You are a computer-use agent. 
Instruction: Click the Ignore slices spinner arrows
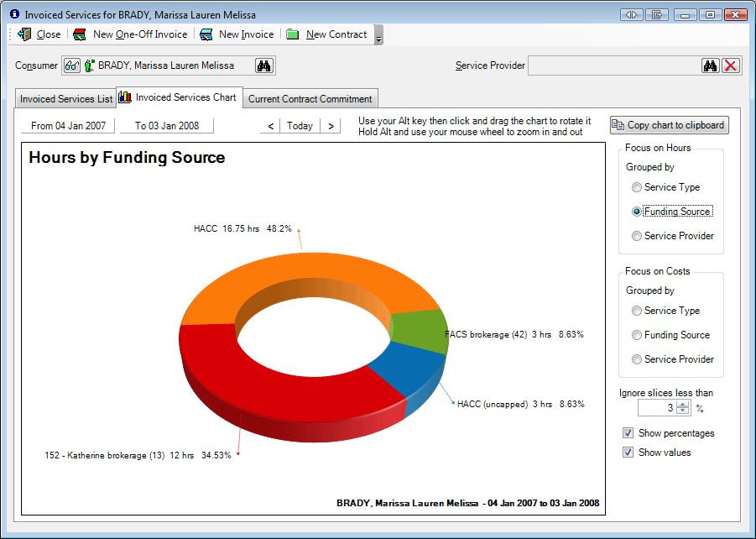point(683,408)
